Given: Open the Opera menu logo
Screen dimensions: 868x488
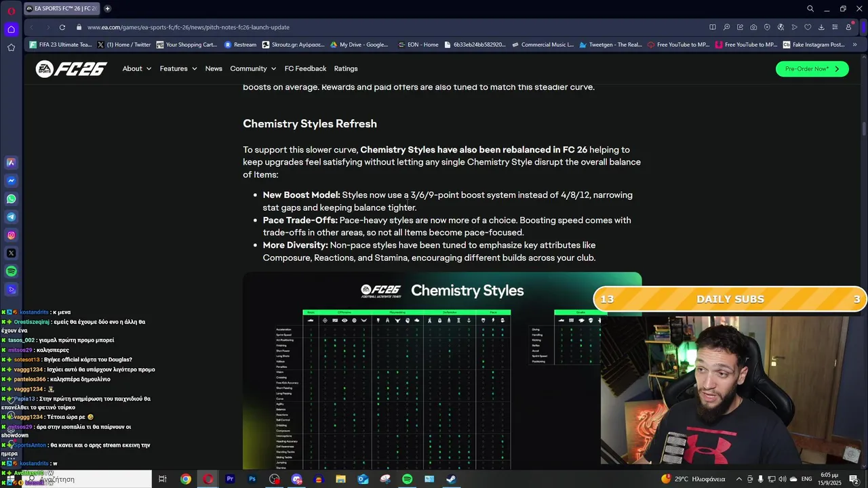Looking at the screenshot, I should tap(11, 9).
